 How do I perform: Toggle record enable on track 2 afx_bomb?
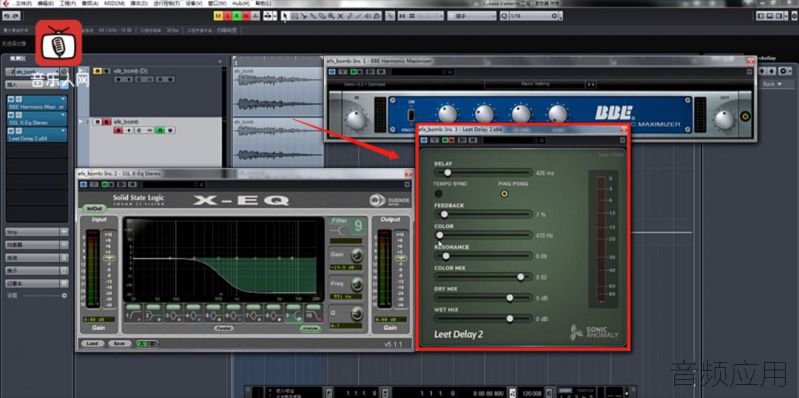pyautogui.click(x=118, y=130)
